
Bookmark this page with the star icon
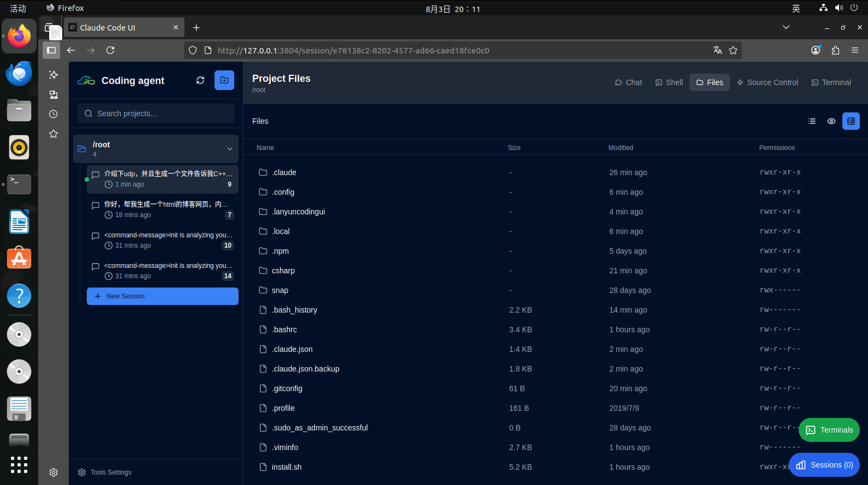click(x=733, y=50)
